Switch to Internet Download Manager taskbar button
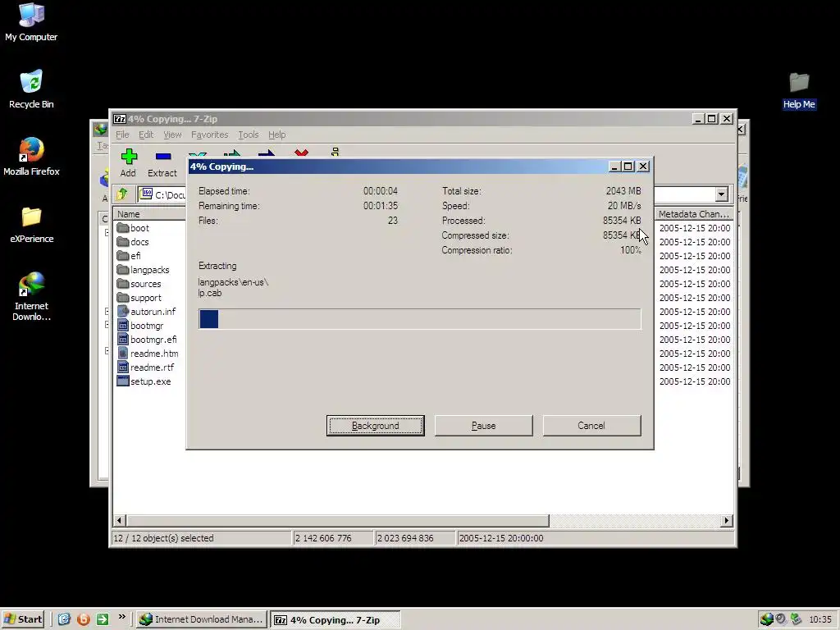This screenshot has height=630, width=840. pos(202,619)
